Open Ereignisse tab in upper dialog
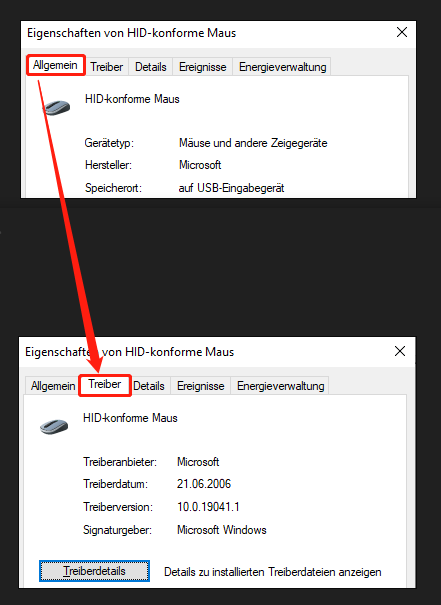 coord(203,67)
